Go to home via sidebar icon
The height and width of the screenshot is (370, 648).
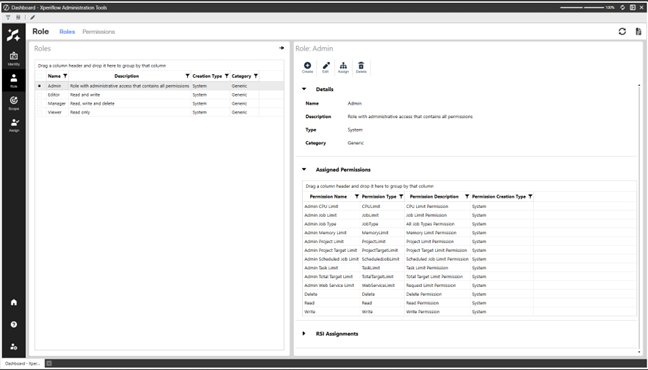click(14, 302)
